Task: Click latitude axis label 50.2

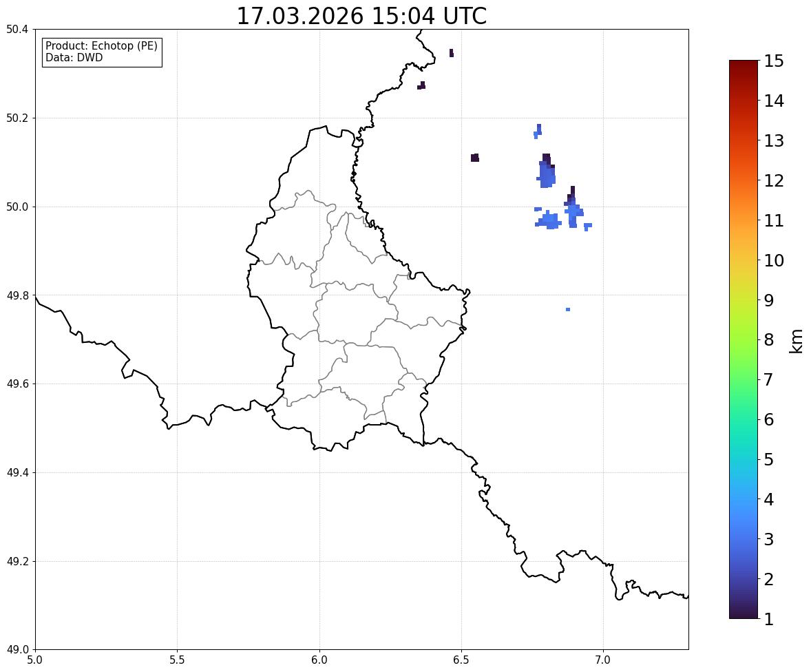Action: pyautogui.click(x=17, y=118)
